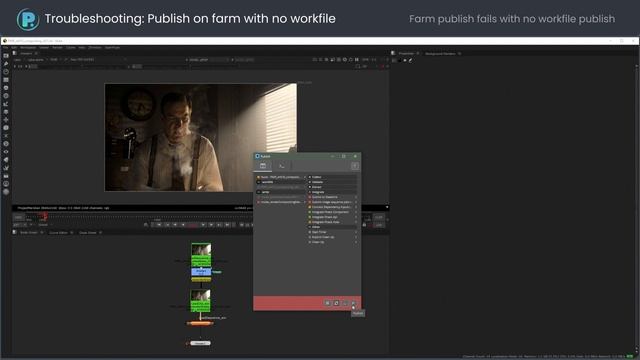Open the viewer input A node dropdown
Viewport: 640px width, 360px height.
coord(208,60)
